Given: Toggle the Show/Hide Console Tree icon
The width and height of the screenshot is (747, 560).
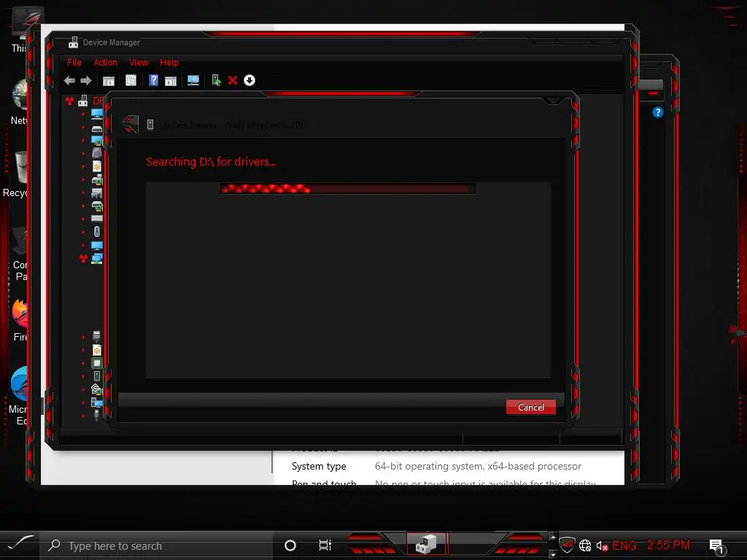Looking at the screenshot, I should (109, 81).
